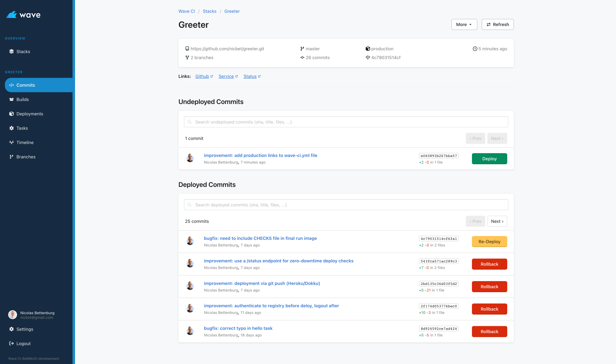Image resolution: width=616 pixels, height=364 pixels.
Task: Click the Re-Deploy button
Action: point(489,242)
